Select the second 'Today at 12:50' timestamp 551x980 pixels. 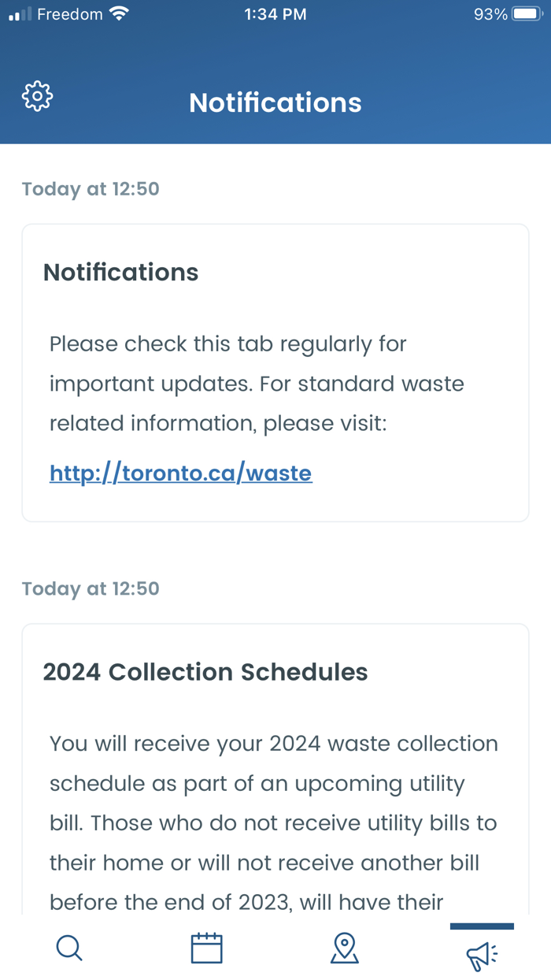click(90, 588)
